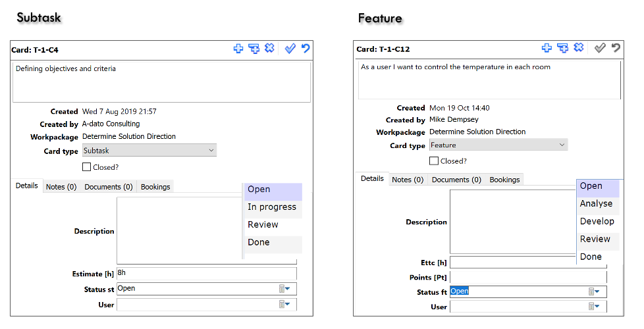
Task: Click the title box about controlling room temperature
Action: click(x=489, y=80)
